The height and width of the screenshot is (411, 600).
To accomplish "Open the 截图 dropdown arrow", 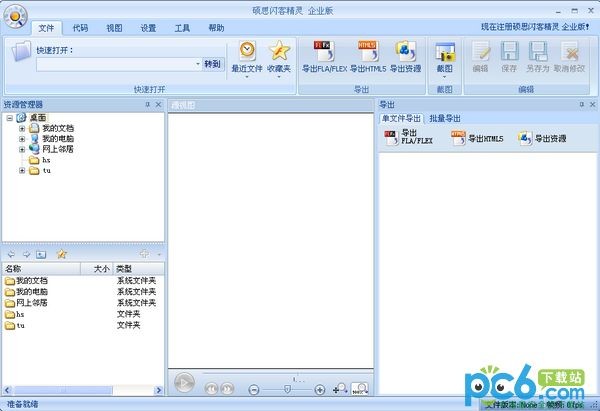I will point(445,77).
